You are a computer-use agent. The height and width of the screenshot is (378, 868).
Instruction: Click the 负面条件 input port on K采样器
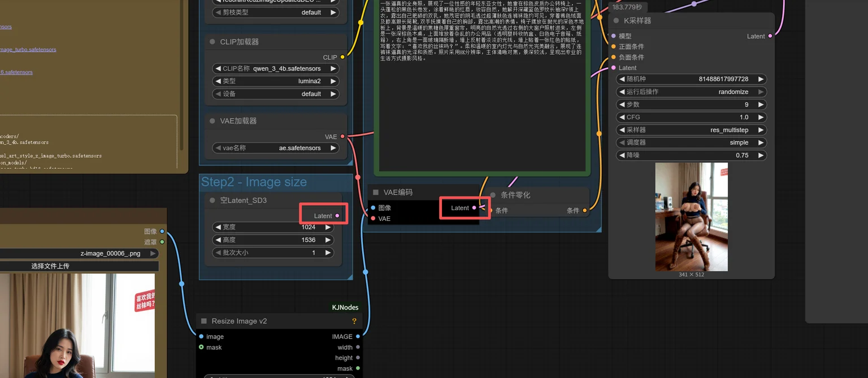614,57
